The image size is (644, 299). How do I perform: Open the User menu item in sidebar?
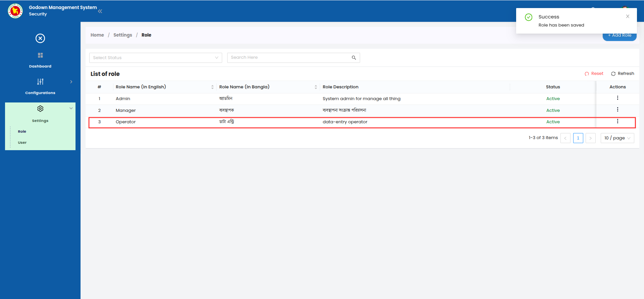point(22,142)
